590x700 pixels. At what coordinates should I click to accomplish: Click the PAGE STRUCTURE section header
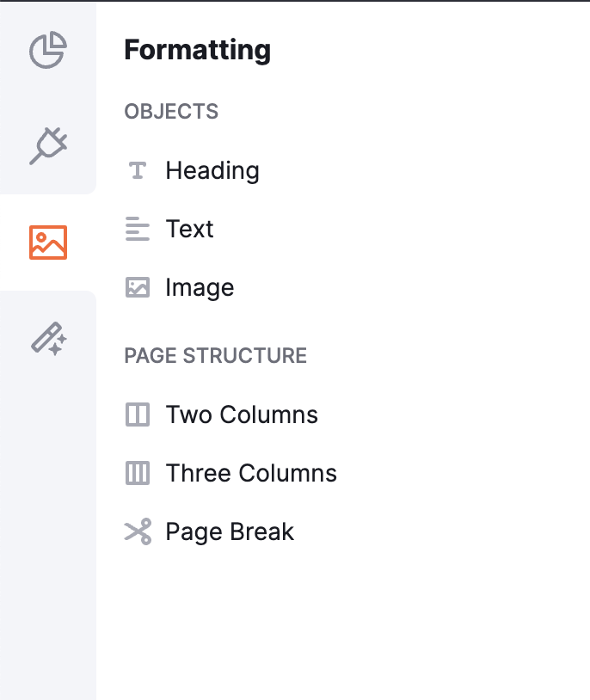tap(215, 355)
